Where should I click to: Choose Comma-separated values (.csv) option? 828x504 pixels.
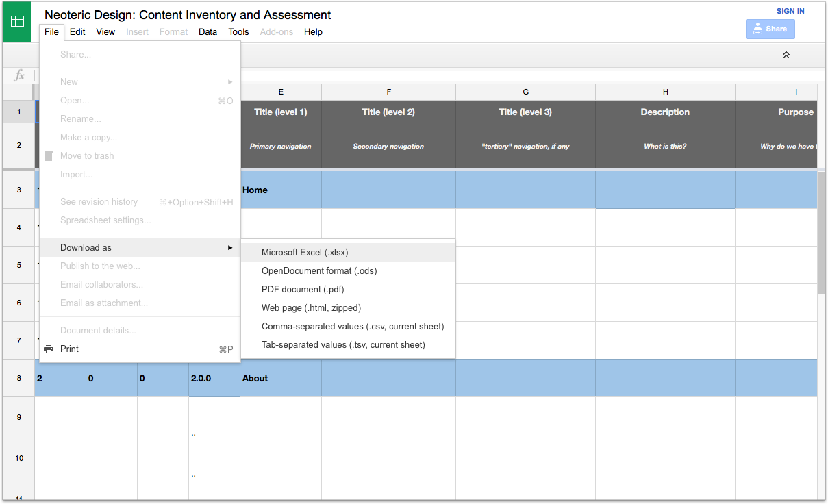348,326
